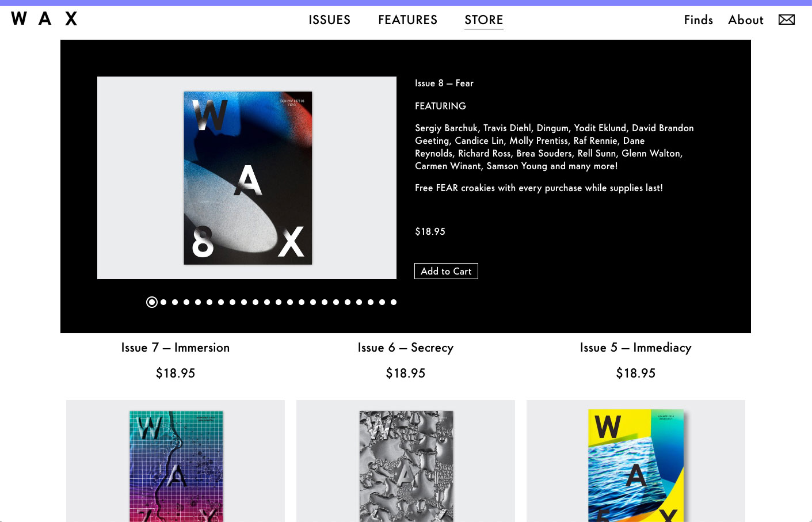Click the Issue 5 — Immediacy price

point(635,373)
